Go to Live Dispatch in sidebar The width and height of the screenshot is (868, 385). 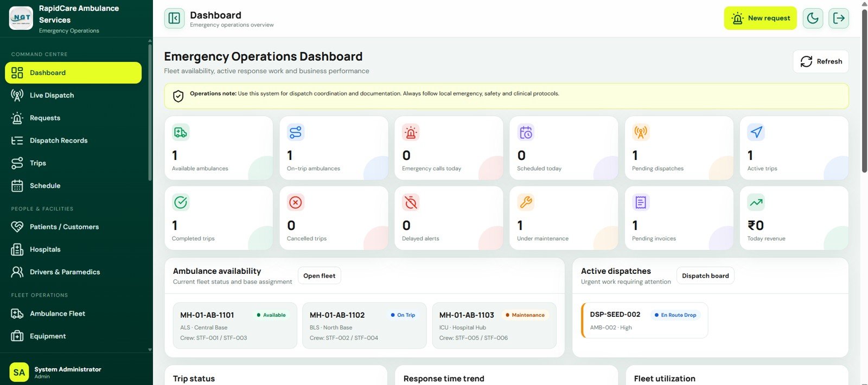click(x=73, y=95)
